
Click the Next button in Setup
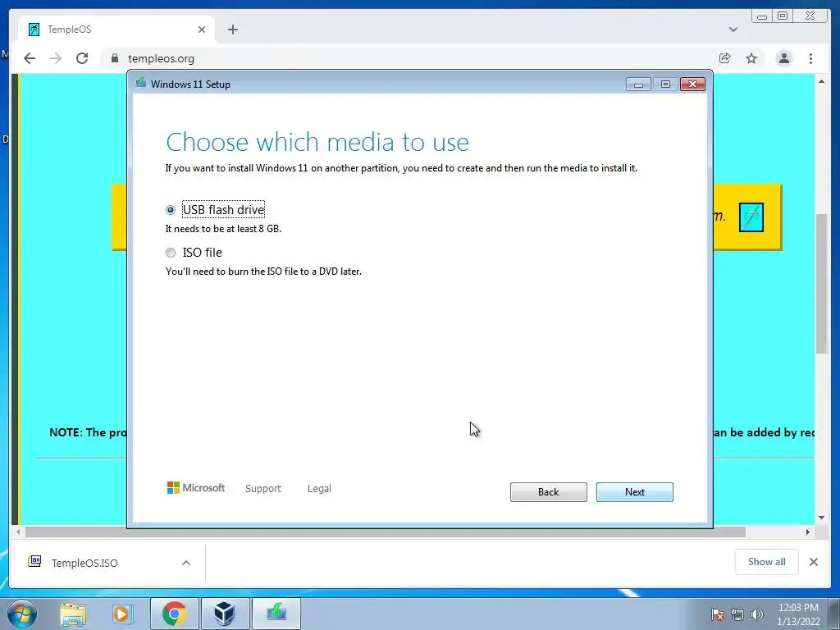click(634, 492)
